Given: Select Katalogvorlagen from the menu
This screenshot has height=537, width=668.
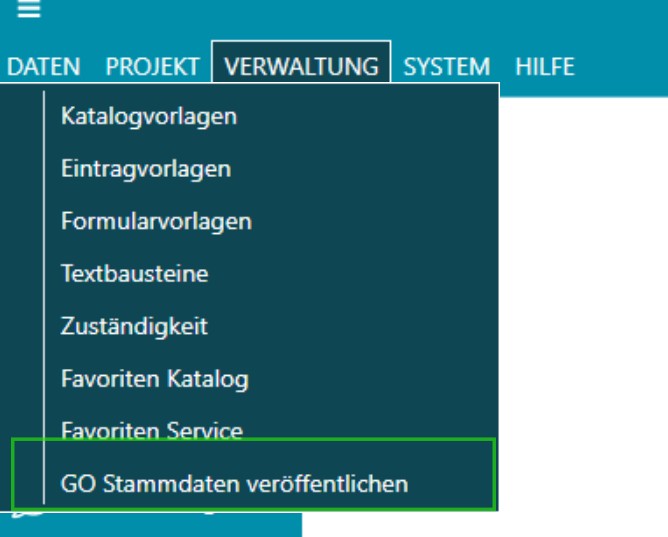Looking at the screenshot, I should (149, 116).
